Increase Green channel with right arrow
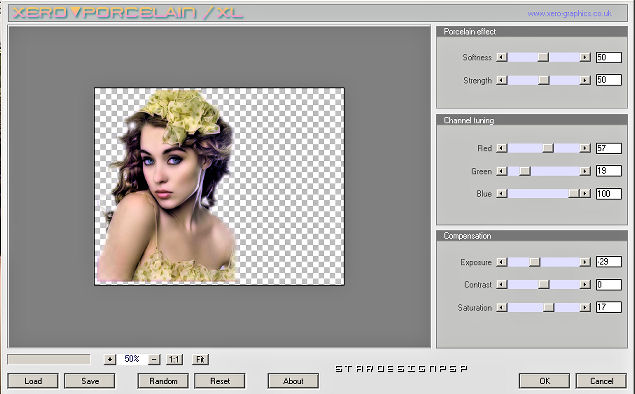The image size is (635, 394). (x=585, y=171)
